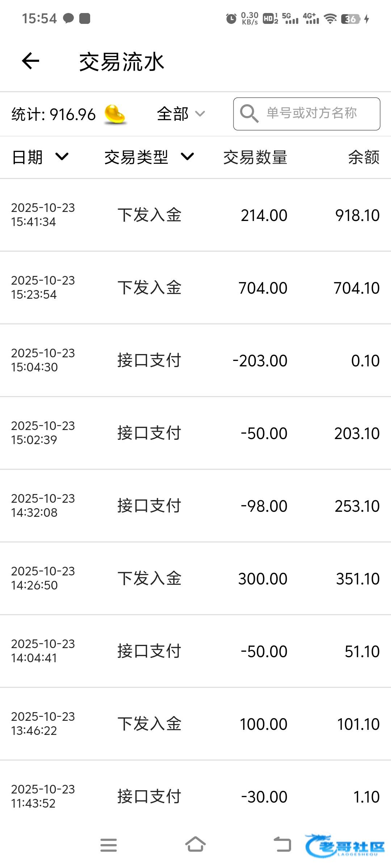This screenshot has width=391, height=868.
Task: Tap the back arrow icon
Action: click(30, 61)
